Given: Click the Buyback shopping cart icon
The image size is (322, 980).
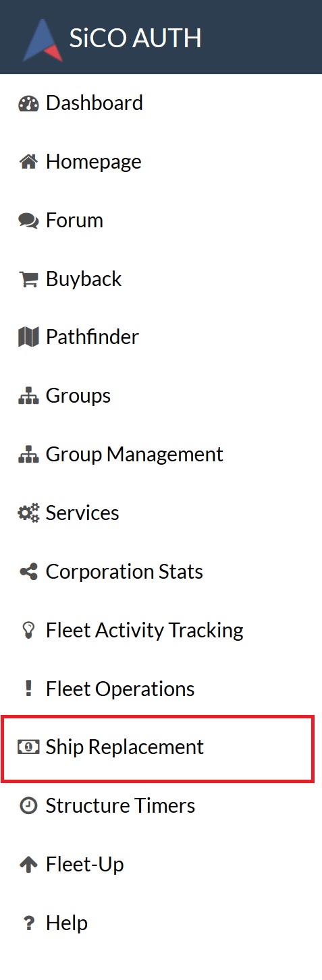Looking at the screenshot, I should point(28,279).
